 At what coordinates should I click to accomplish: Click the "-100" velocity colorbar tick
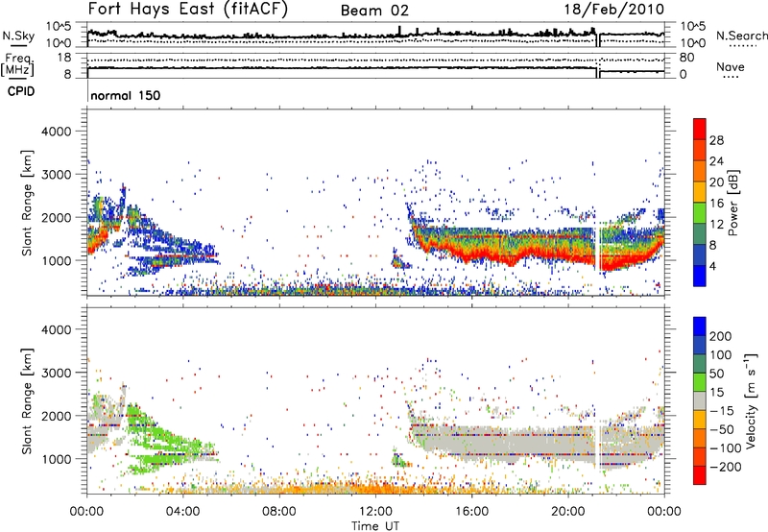point(726,448)
